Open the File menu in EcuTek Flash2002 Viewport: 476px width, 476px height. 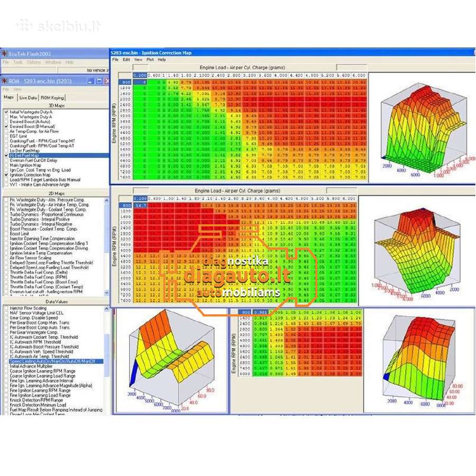coord(5,62)
